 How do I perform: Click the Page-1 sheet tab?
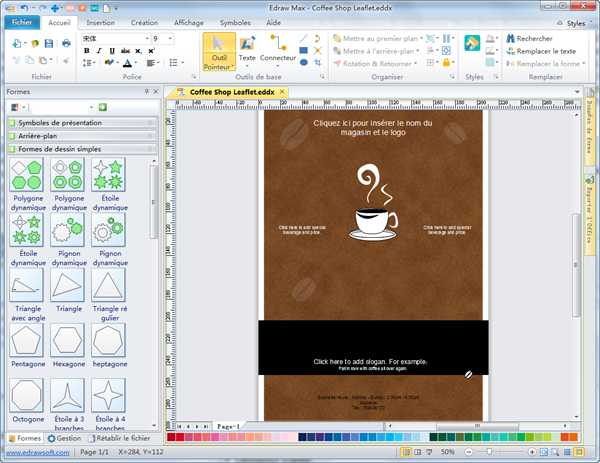[x=227, y=426]
